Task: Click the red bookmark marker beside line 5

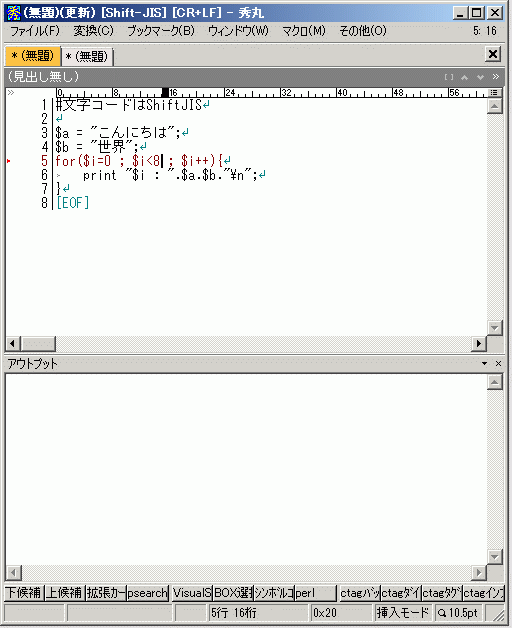Action: click(x=8, y=161)
